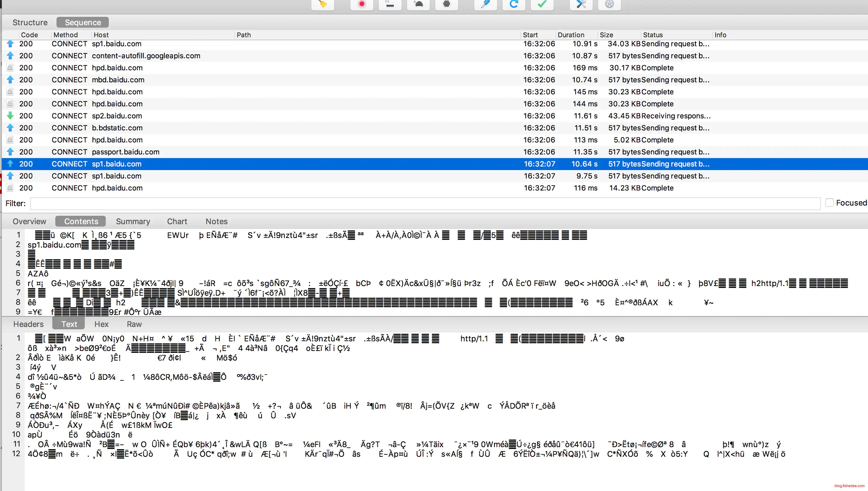
Task: Click into the Filter text field
Action: pyautogui.click(x=425, y=203)
